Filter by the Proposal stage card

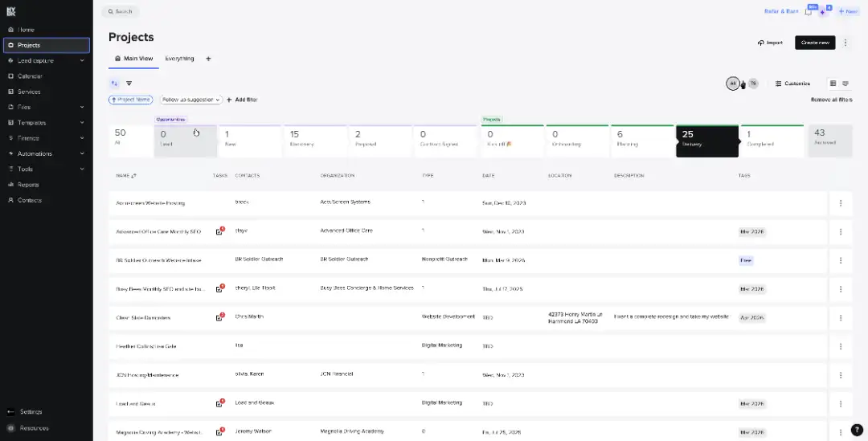[x=380, y=141]
